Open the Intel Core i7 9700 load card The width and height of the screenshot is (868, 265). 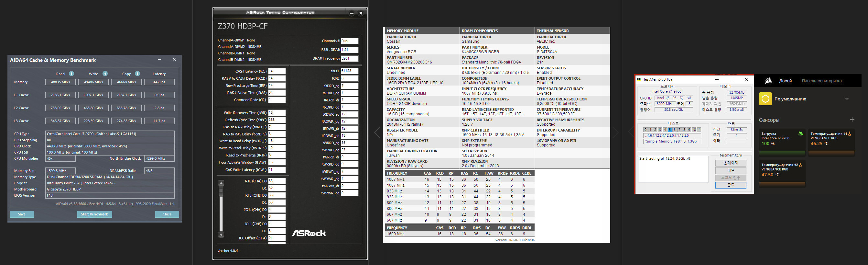[x=782, y=142]
